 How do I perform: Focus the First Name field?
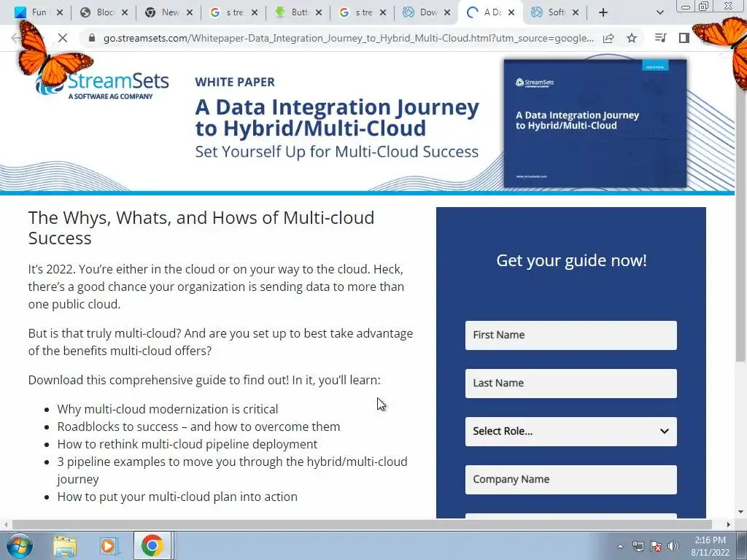click(570, 335)
